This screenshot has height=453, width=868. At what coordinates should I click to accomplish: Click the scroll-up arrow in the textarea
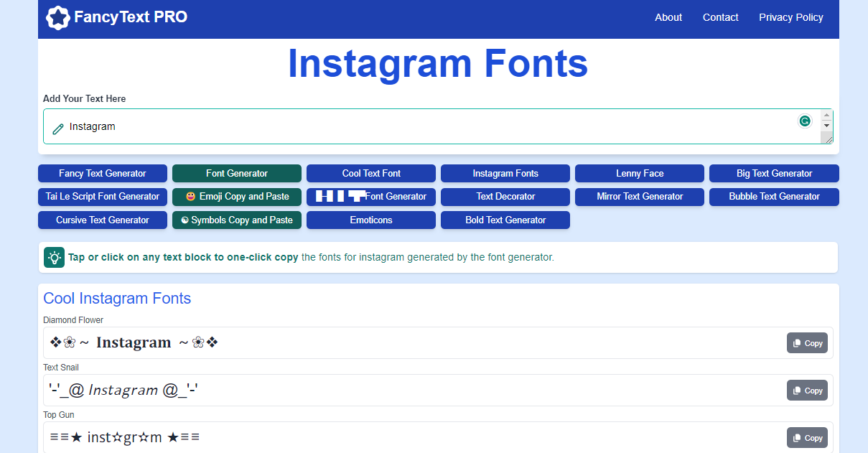[826, 115]
